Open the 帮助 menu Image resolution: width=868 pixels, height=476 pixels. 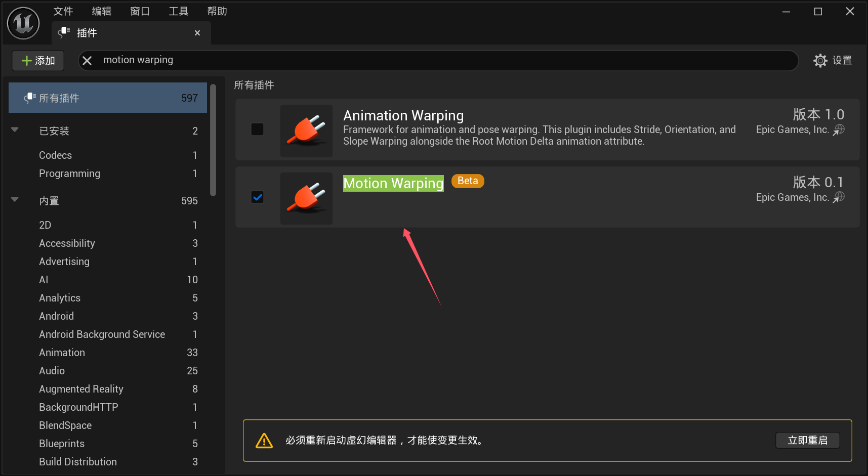(x=217, y=11)
